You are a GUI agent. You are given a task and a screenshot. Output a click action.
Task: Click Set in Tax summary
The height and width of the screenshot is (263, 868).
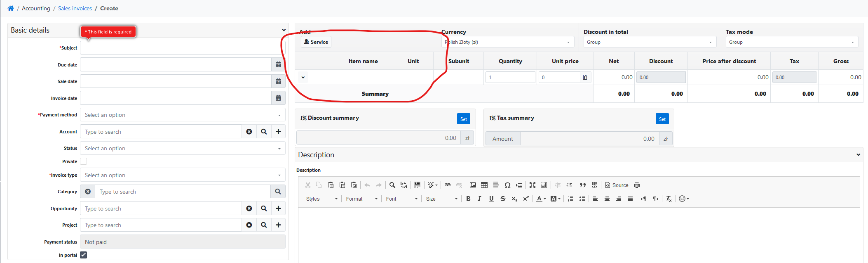(x=662, y=119)
